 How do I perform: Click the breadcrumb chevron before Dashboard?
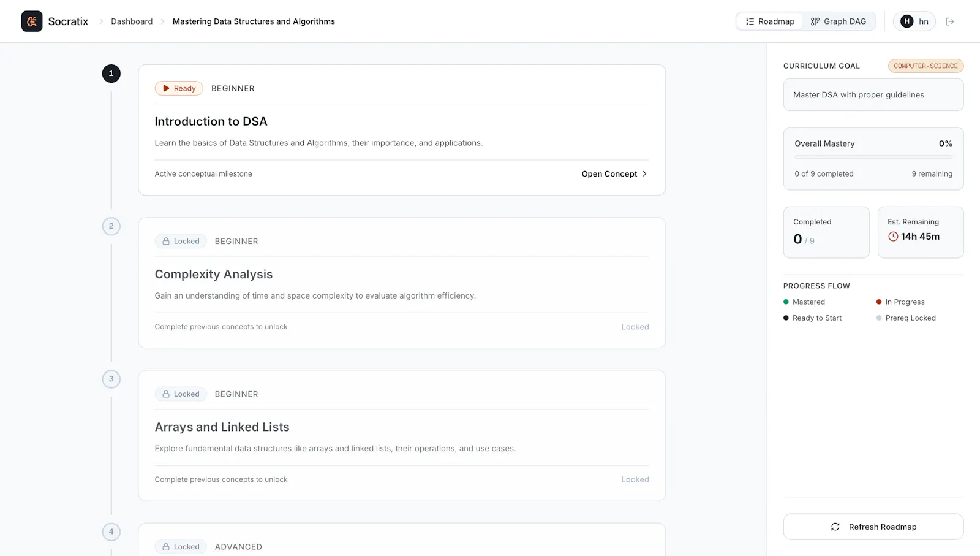pos(101,21)
